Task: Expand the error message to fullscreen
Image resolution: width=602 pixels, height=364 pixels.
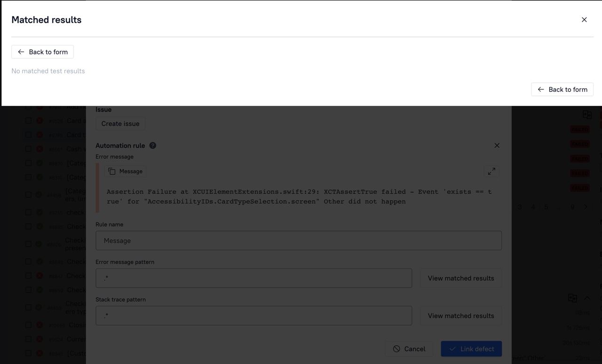Action: (x=491, y=171)
